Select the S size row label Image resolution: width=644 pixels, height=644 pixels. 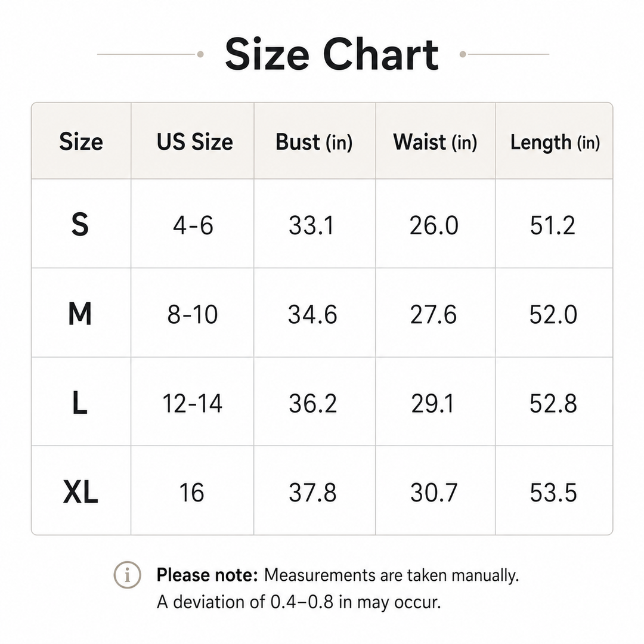pos(80,224)
